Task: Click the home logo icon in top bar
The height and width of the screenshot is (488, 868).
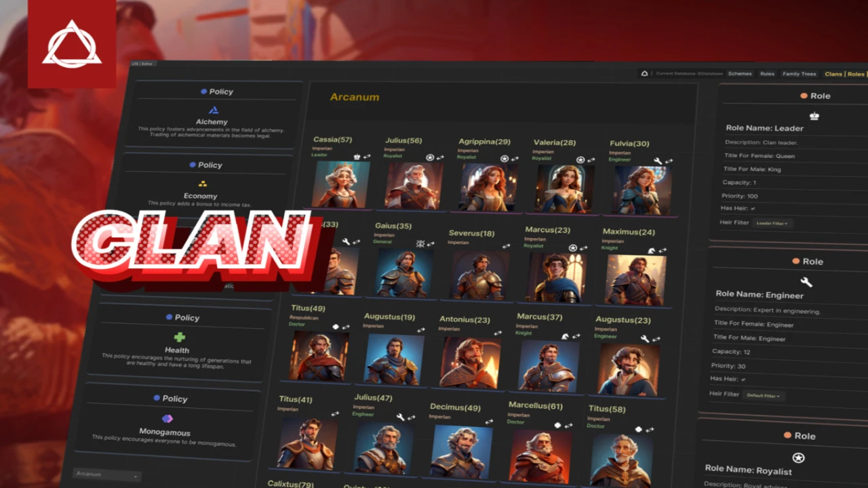Action: (644, 73)
